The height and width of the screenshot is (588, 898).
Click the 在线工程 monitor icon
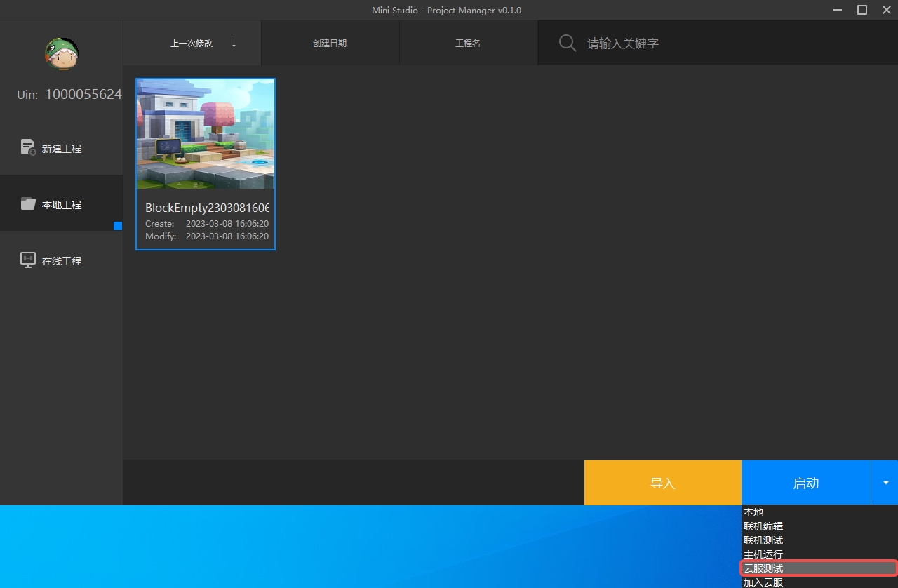pos(28,260)
